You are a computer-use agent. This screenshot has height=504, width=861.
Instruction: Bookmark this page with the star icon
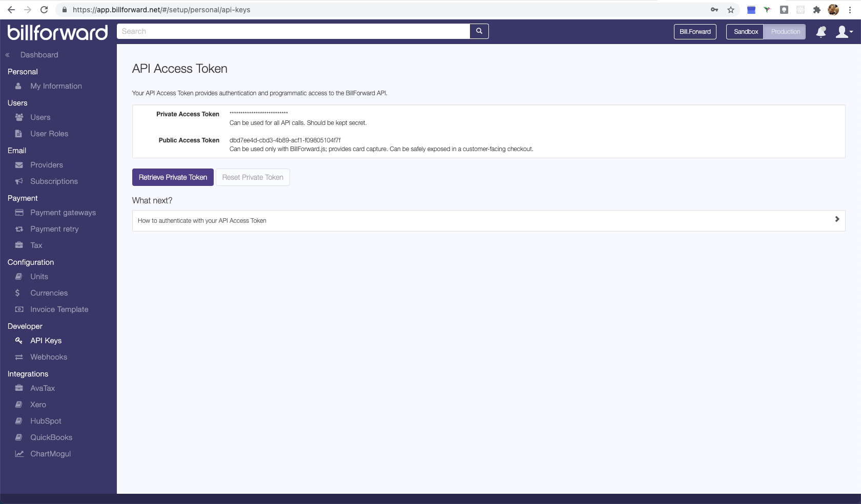pos(731,10)
